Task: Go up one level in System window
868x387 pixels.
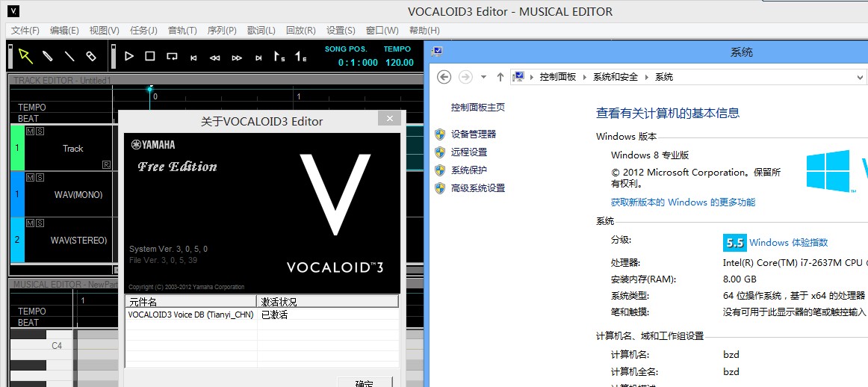Action: click(x=500, y=77)
